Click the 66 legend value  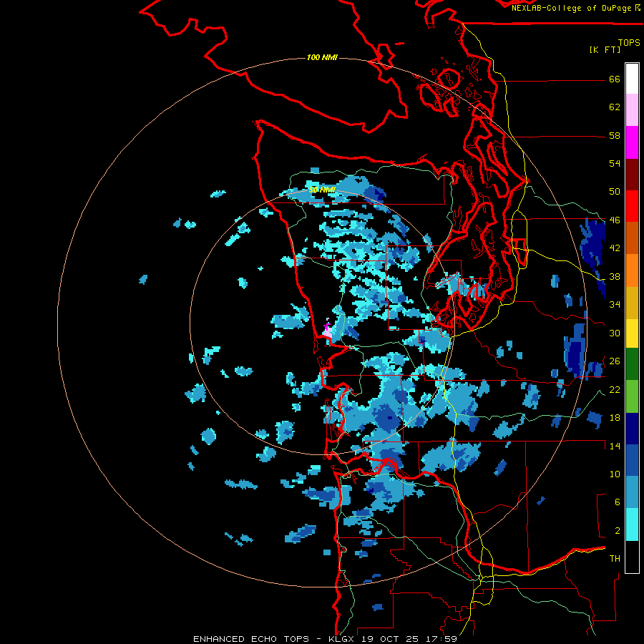coord(615,79)
